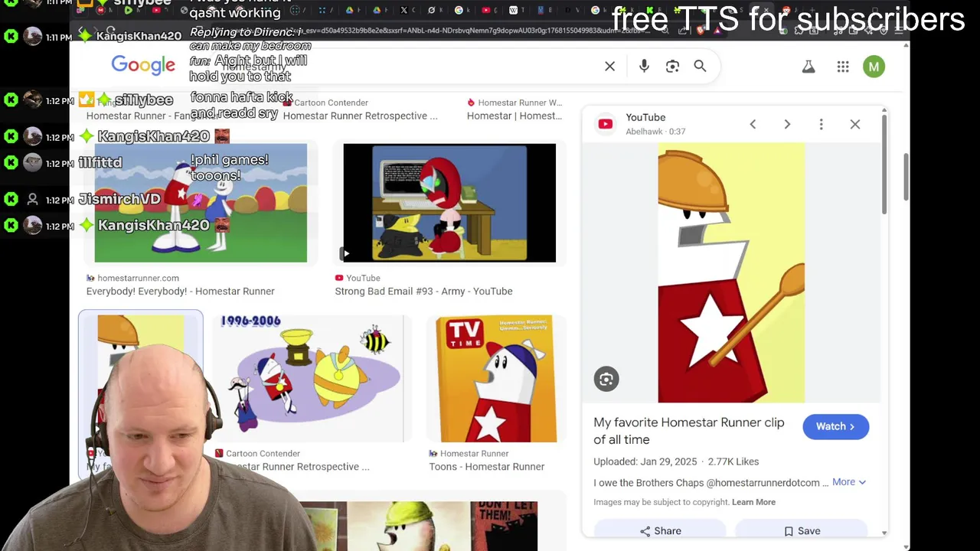
Task: Click the YouTube icon in preview header
Action: [606, 124]
